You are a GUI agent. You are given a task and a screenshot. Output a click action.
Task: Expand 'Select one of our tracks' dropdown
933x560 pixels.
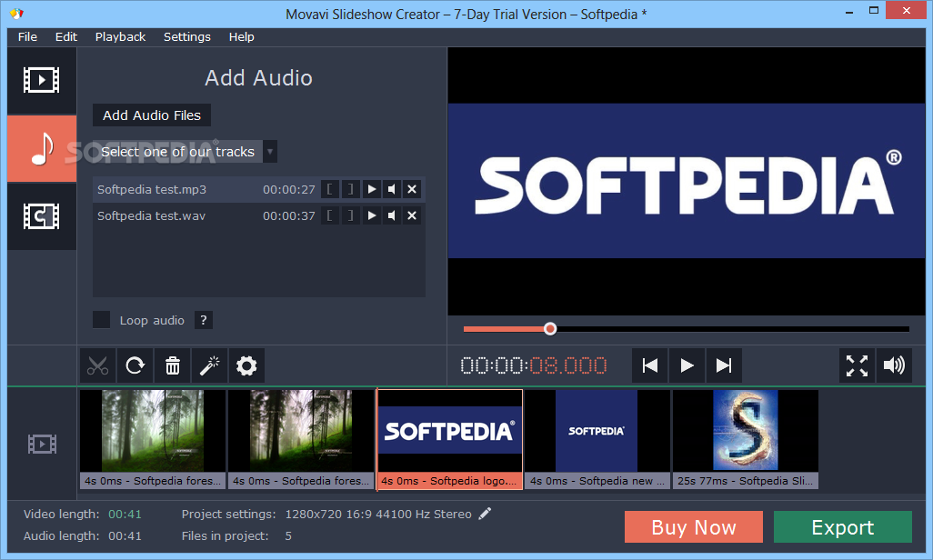(270, 152)
